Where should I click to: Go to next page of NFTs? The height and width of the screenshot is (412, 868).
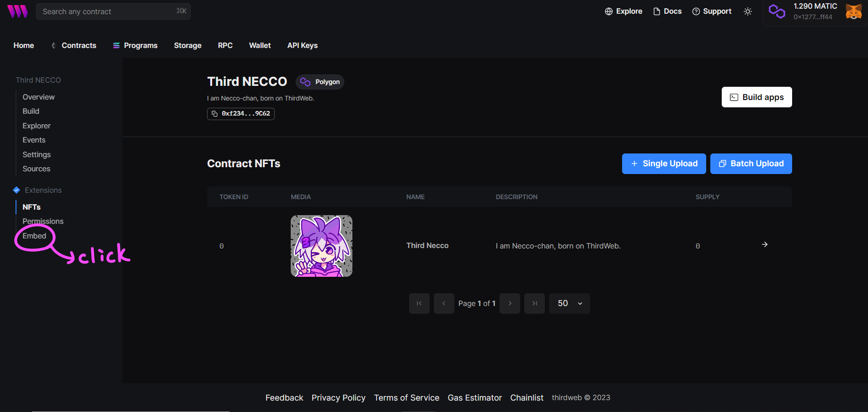click(510, 303)
